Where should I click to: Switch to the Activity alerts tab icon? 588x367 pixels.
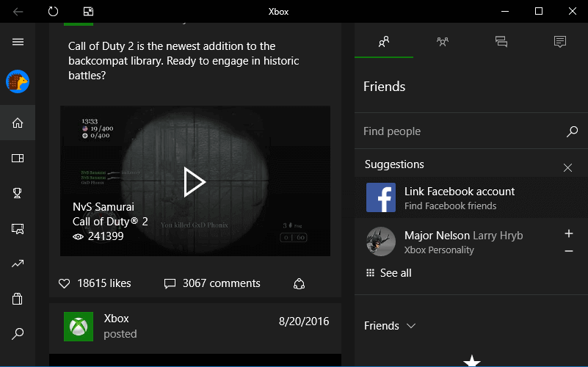click(x=559, y=41)
